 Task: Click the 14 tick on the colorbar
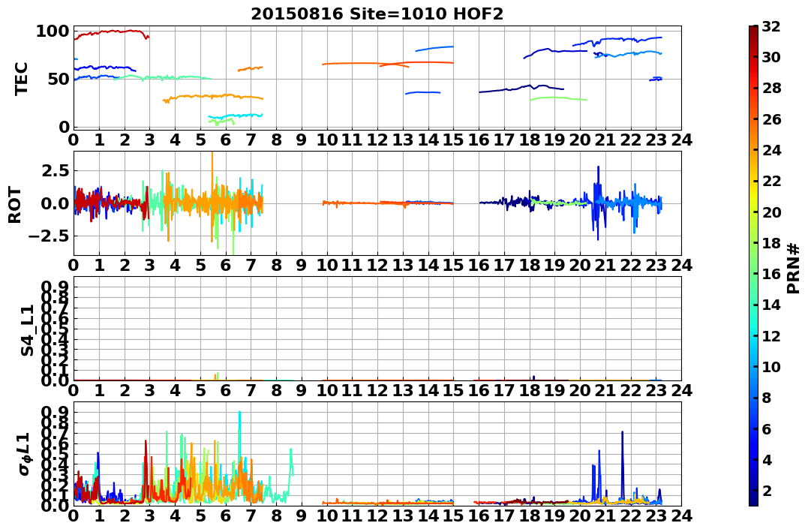pyautogui.click(x=771, y=305)
